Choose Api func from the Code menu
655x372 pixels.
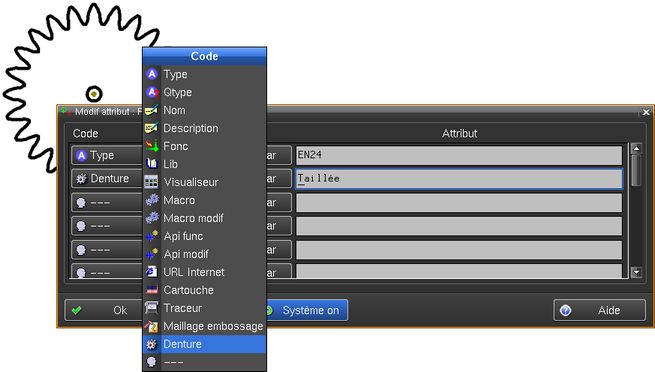(x=204, y=236)
